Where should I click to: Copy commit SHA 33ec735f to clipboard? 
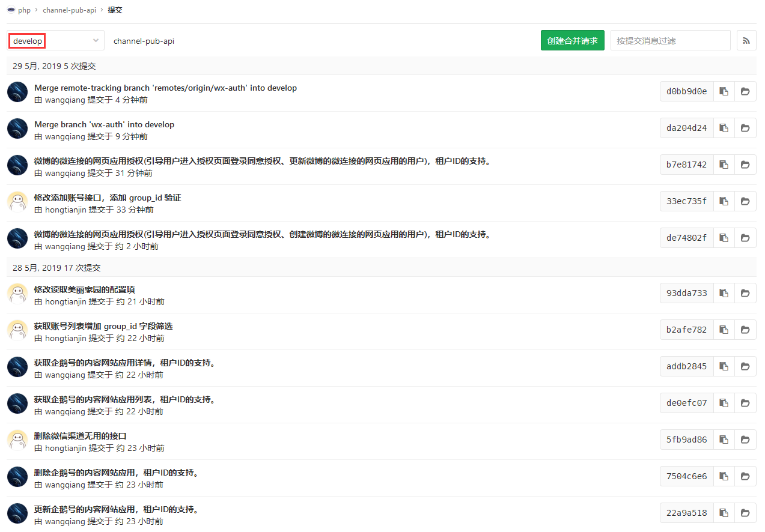[x=724, y=201]
